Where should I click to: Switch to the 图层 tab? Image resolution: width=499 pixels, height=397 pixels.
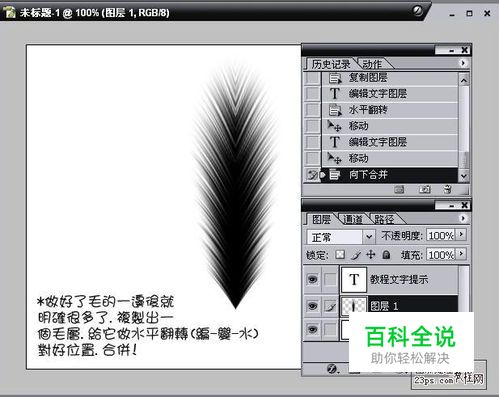(321, 219)
